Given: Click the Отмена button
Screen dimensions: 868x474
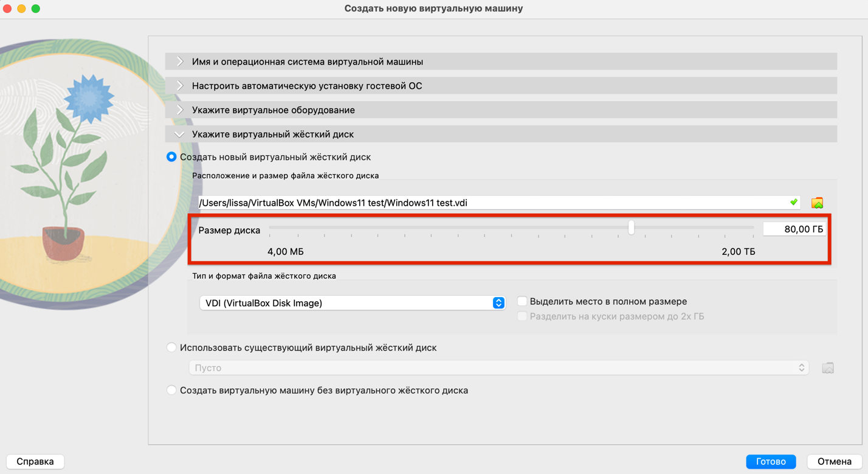Looking at the screenshot, I should (834, 462).
